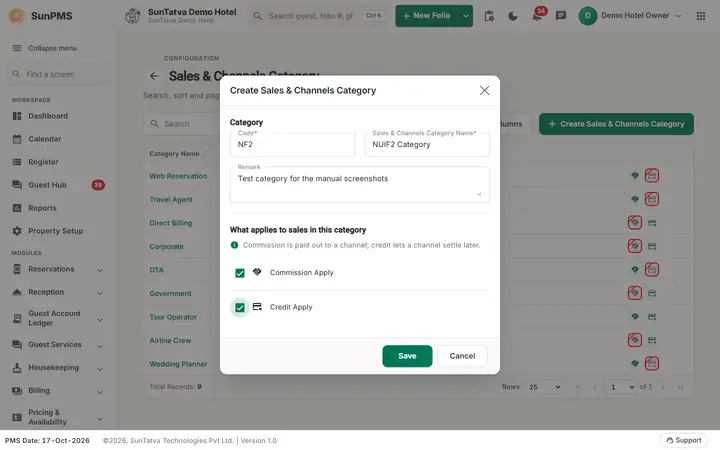This screenshot has height=450, width=720.
Task: Toggle the Credit Apply checkbox
Action: (240, 308)
